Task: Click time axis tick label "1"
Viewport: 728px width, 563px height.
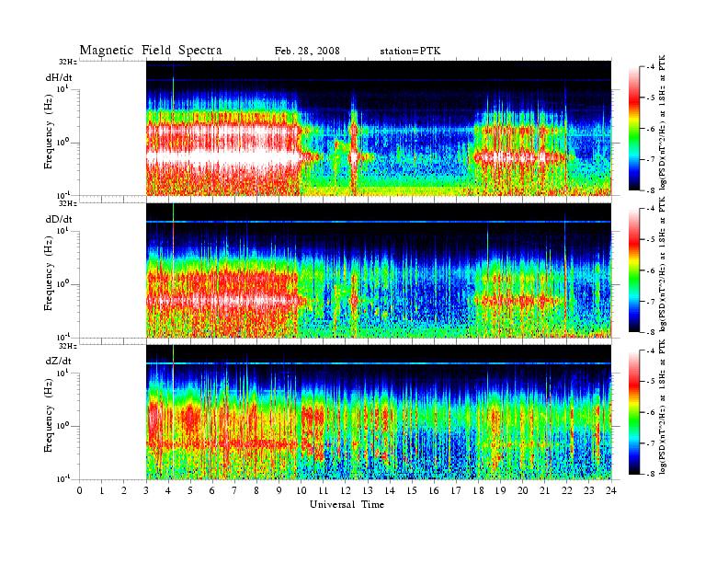Action: point(102,490)
